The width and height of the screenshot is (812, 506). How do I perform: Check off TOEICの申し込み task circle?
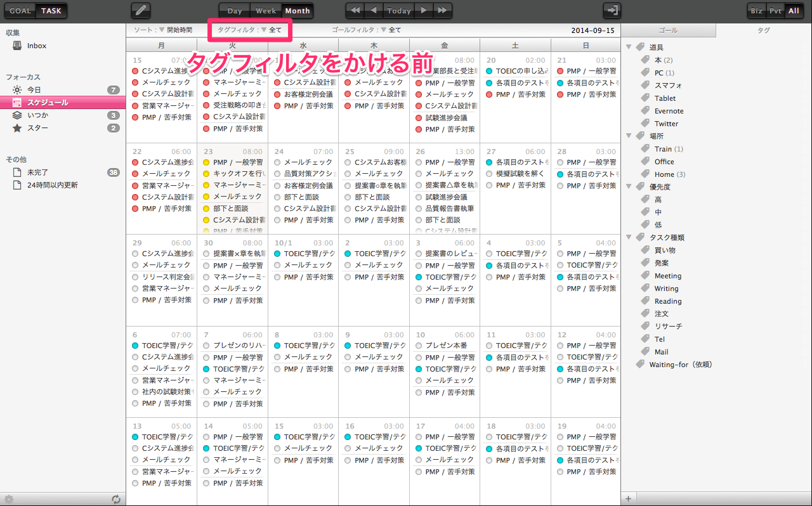click(489, 71)
